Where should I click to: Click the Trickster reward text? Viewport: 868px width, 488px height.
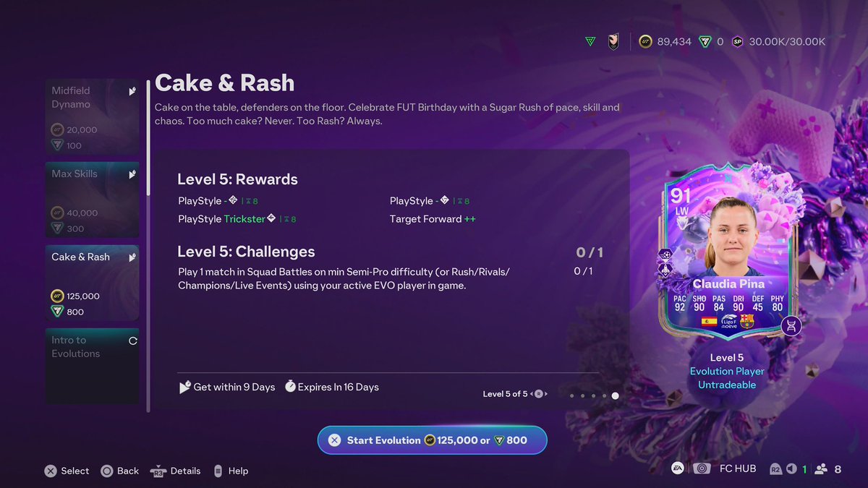(x=244, y=218)
